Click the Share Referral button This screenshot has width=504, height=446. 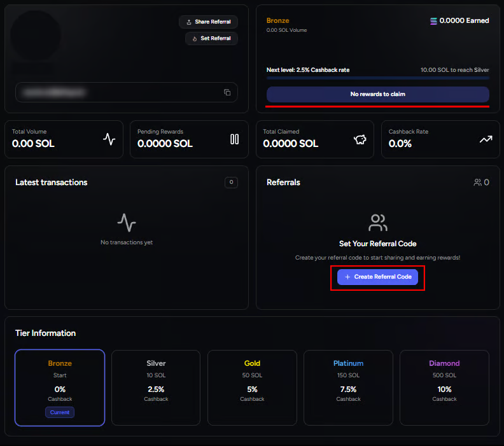[x=208, y=22]
